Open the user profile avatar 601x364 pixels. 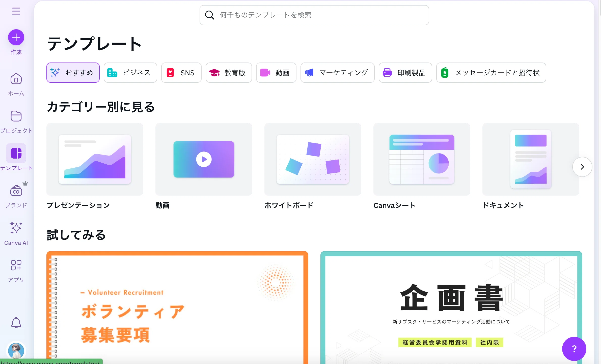(16, 350)
